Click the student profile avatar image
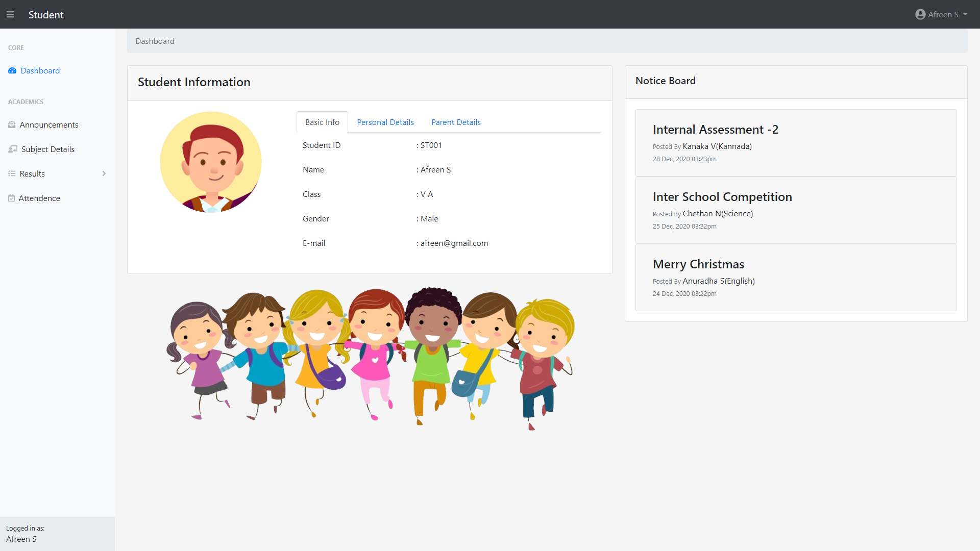This screenshot has width=980, height=551. point(211,162)
